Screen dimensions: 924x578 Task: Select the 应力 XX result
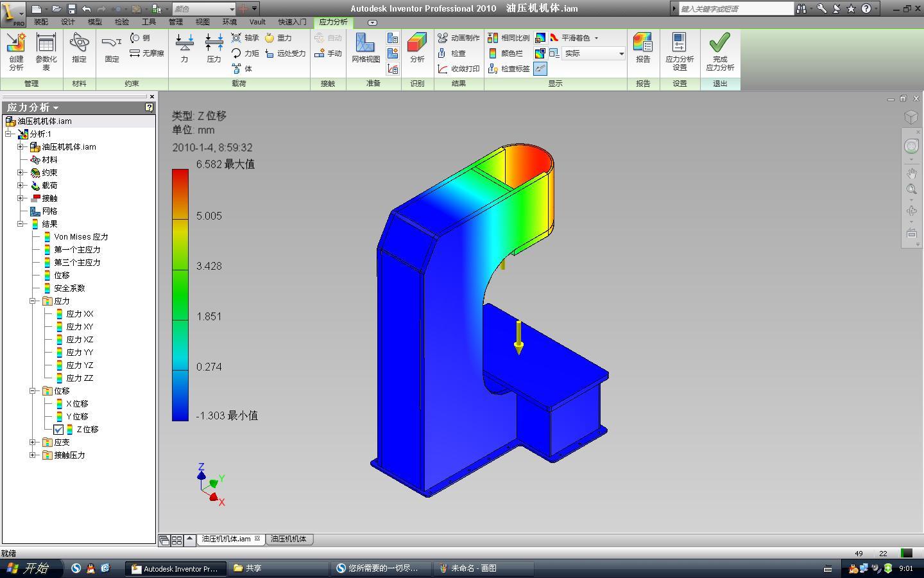(x=80, y=314)
